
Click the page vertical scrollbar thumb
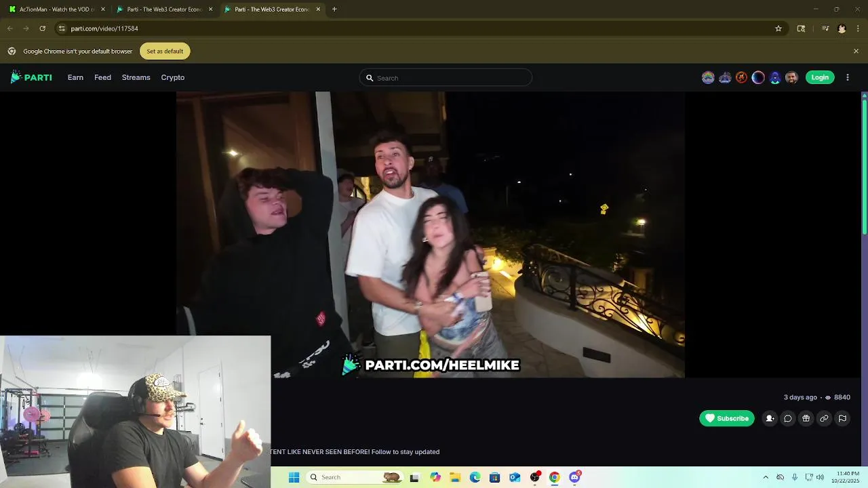coord(865,166)
